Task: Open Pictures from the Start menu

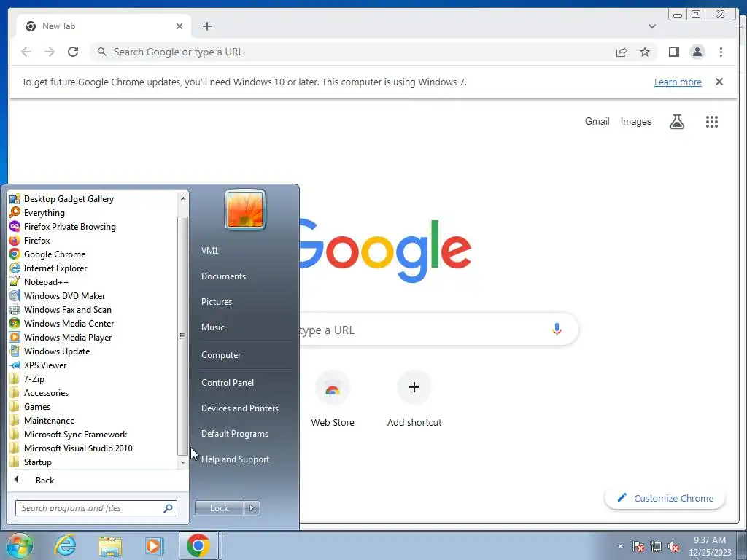Action: pyautogui.click(x=217, y=301)
